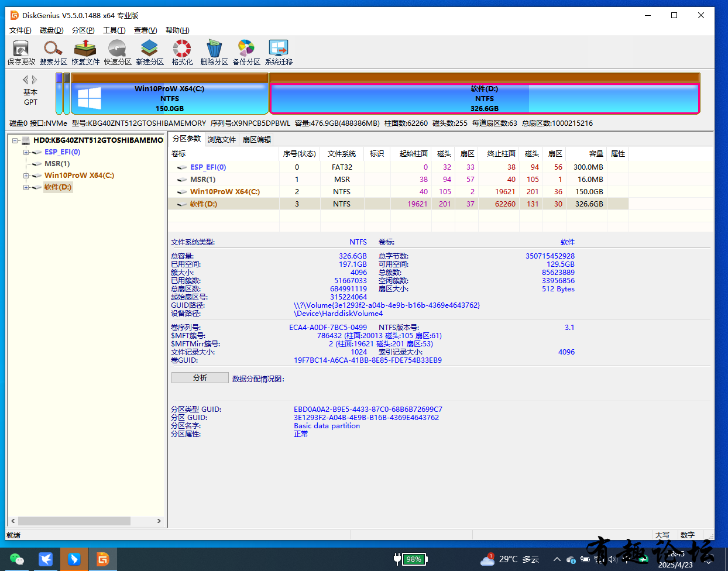Image resolution: width=728 pixels, height=571 pixels.
Task: Expand Win10ProW X64(C:) tree node
Action: pos(26,176)
